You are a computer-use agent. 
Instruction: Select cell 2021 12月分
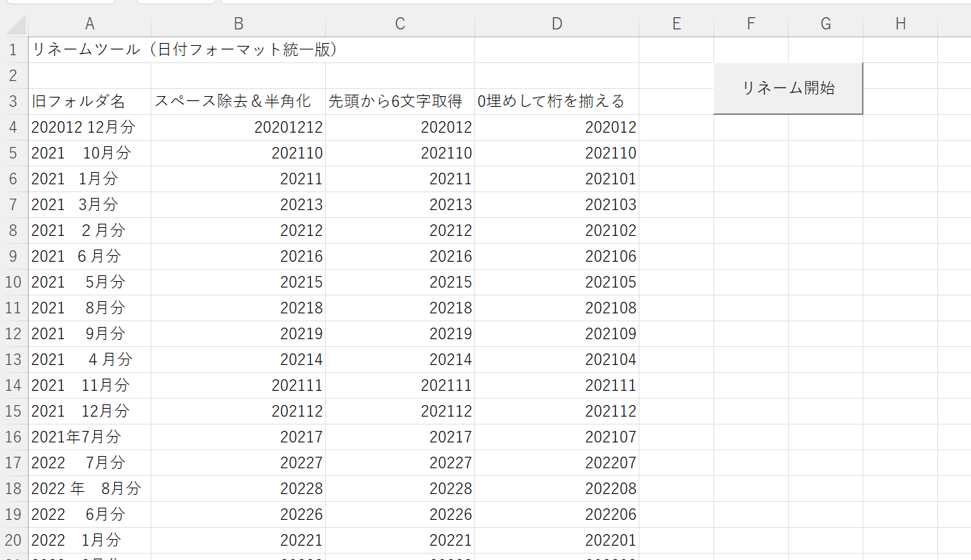pos(90,412)
